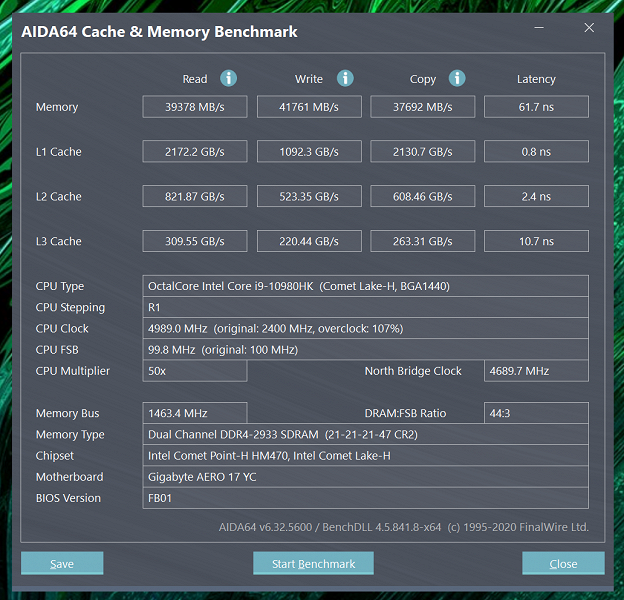Click the Read column header label
Viewport: 624px width, 600px height.
tap(195, 79)
